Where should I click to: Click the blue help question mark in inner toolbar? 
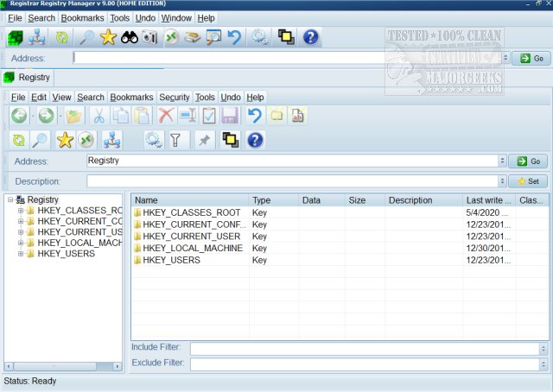click(255, 140)
